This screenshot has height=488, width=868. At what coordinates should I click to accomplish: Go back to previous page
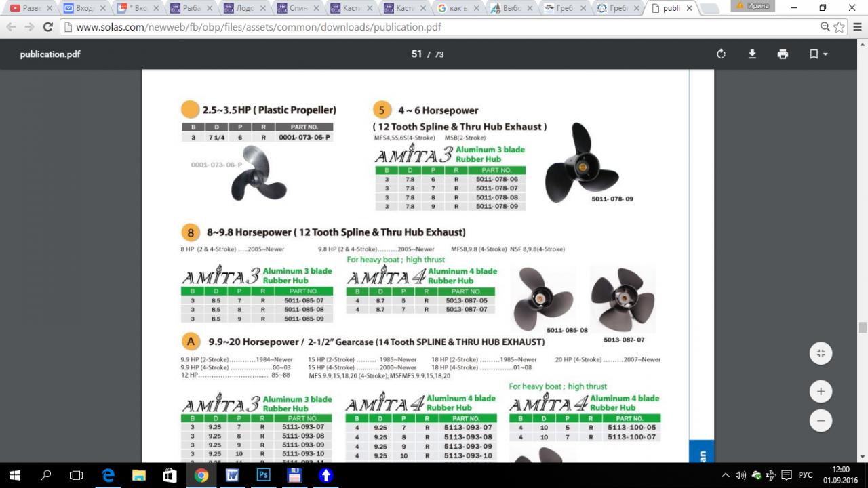coord(11,27)
